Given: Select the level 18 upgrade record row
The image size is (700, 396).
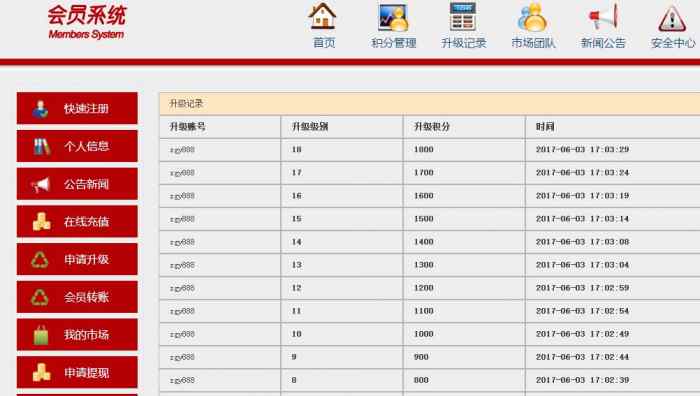Looking at the screenshot, I should (429, 150).
